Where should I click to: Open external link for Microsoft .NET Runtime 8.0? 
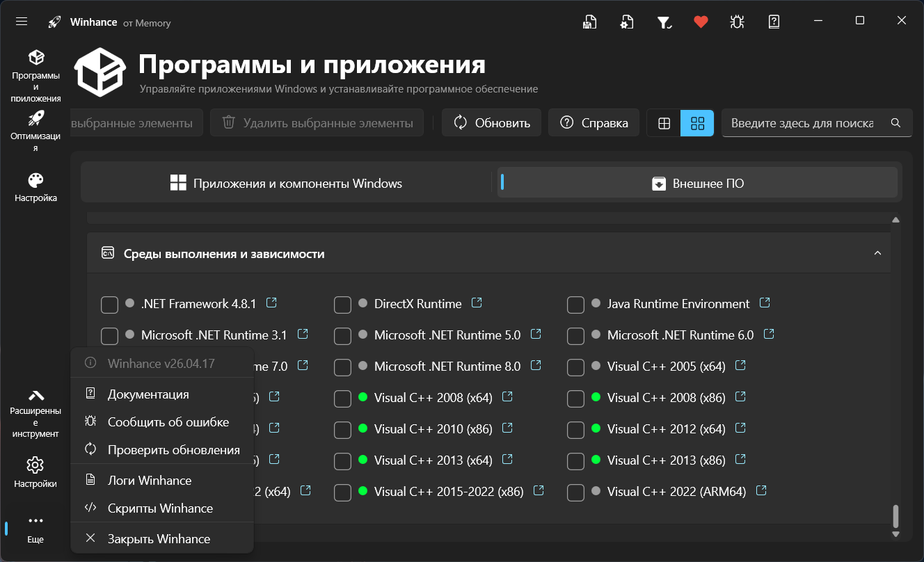pos(536,365)
